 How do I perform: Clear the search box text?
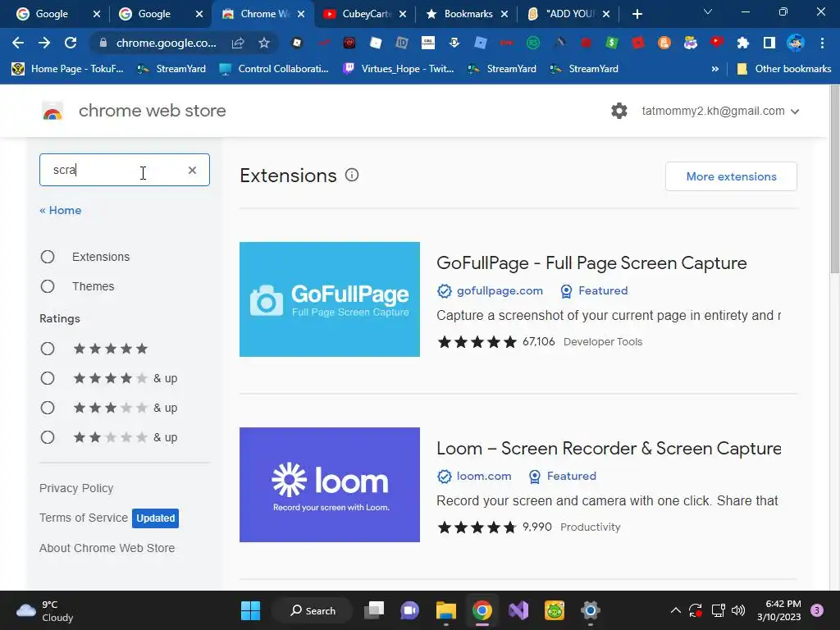pyautogui.click(x=192, y=171)
